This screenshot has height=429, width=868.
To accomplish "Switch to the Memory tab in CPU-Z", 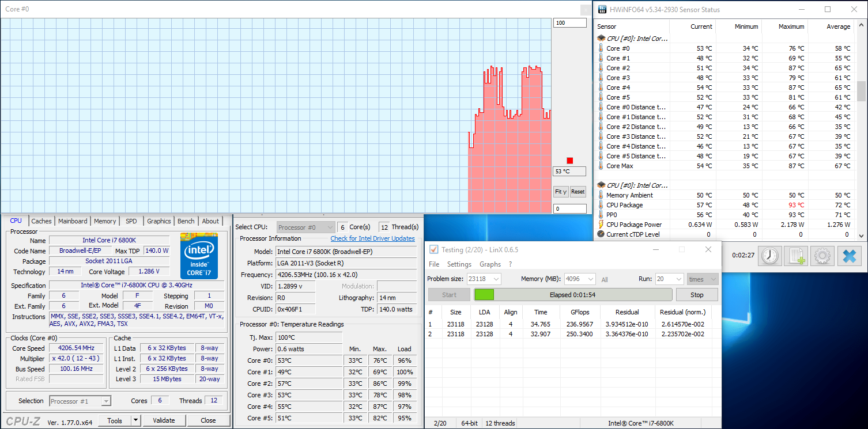I will [105, 221].
